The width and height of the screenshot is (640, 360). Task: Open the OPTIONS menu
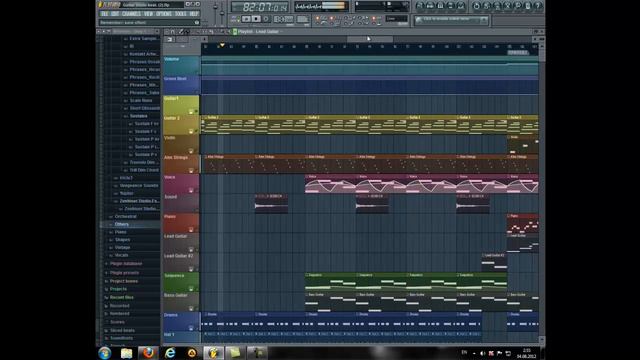[164, 14]
